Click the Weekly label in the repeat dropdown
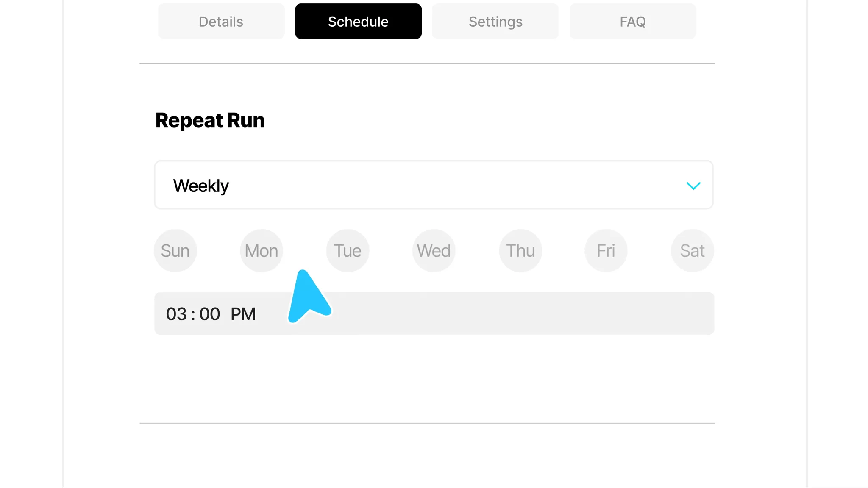Image resolution: width=868 pixels, height=488 pixels. 201,186
